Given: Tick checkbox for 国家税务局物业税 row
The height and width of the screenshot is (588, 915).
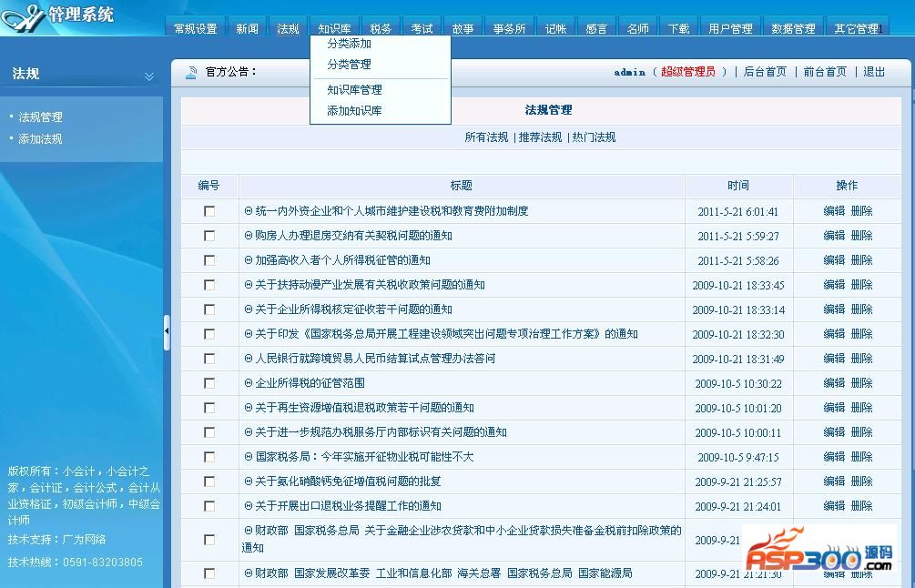Looking at the screenshot, I should (208, 457).
